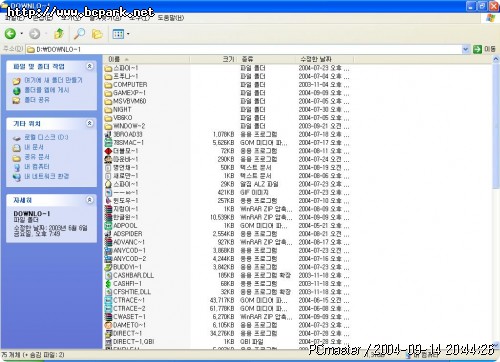Go back with the green Back arrow
The height and width of the screenshot is (362, 500).
tap(10, 34)
